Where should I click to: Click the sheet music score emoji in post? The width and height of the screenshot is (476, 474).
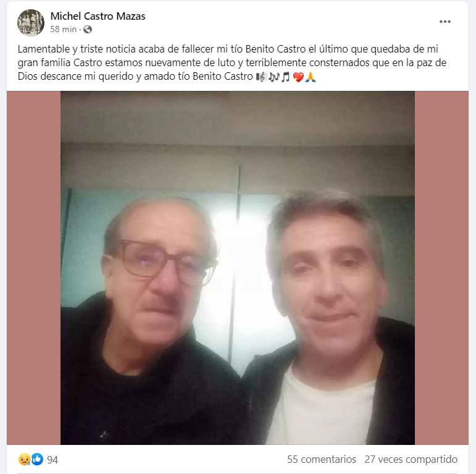[x=261, y=77]
